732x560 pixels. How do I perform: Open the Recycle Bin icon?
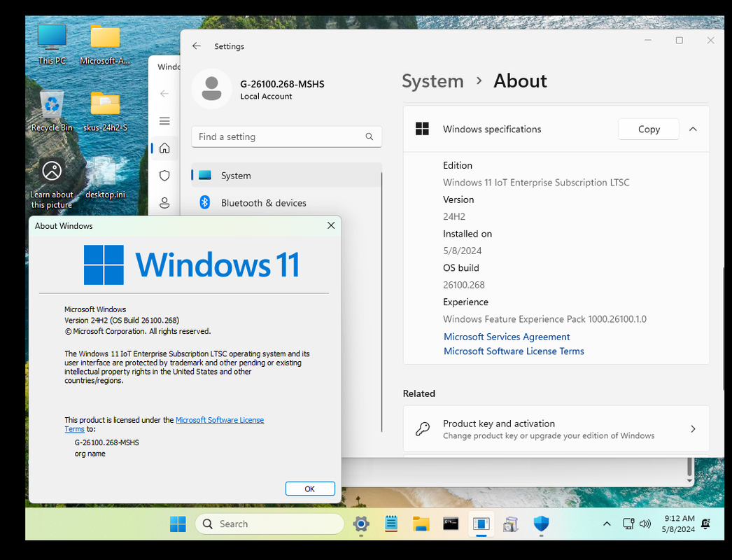click(x=52, y=111)
